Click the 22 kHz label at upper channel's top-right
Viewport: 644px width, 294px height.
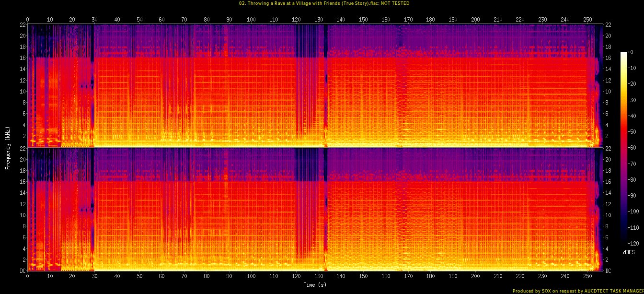[x=608, y=24]
